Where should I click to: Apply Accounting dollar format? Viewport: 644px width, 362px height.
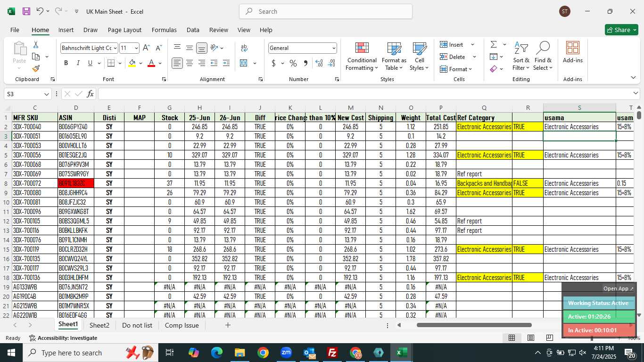click(x=273, y=63)
